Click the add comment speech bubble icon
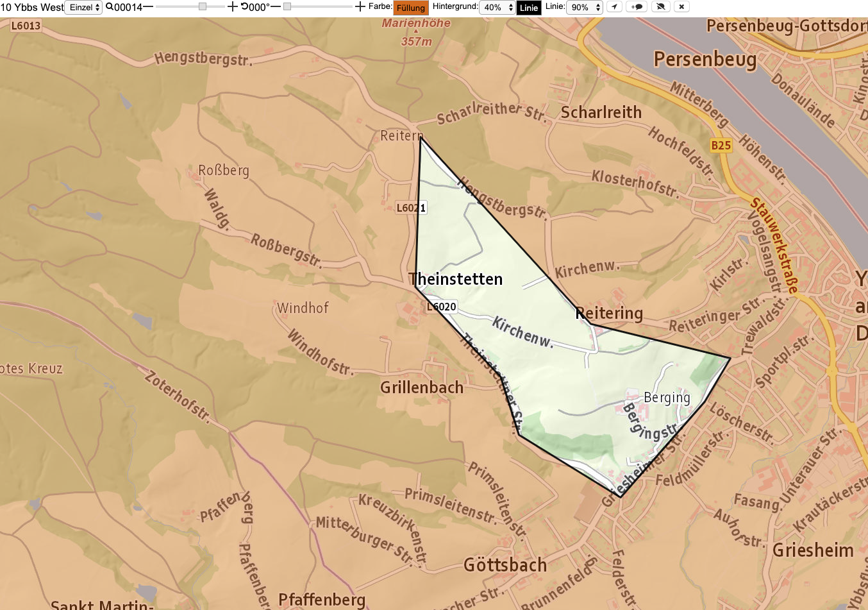Screen dimensions: 868x610 click(637, 7)
